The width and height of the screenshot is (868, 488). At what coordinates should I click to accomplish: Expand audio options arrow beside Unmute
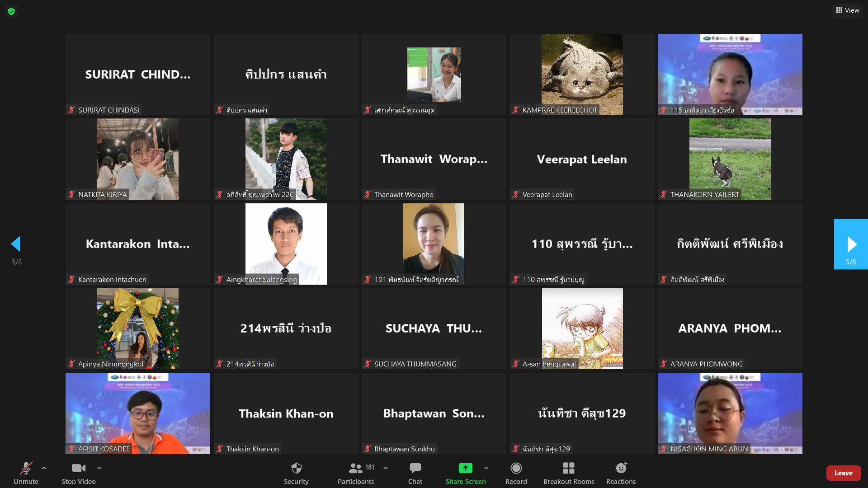[x=44, y=468]
